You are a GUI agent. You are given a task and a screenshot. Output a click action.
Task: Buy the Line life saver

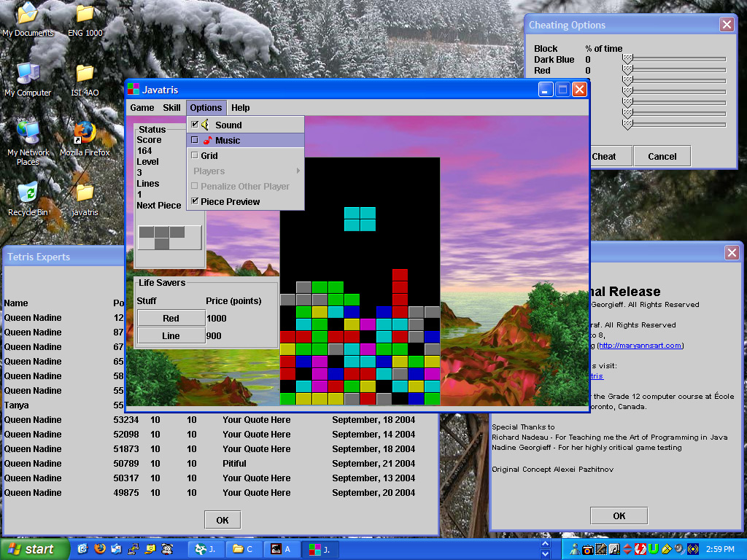171,335
